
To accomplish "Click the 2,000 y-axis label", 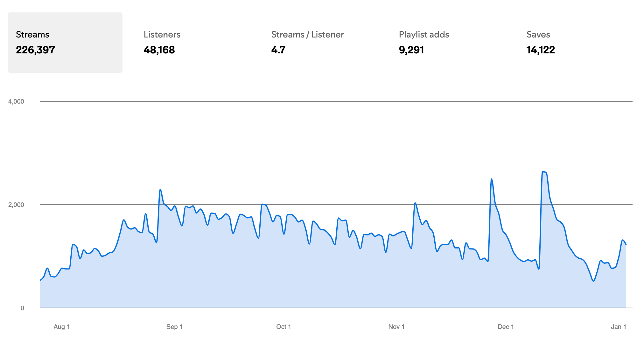I will (16, 205).
